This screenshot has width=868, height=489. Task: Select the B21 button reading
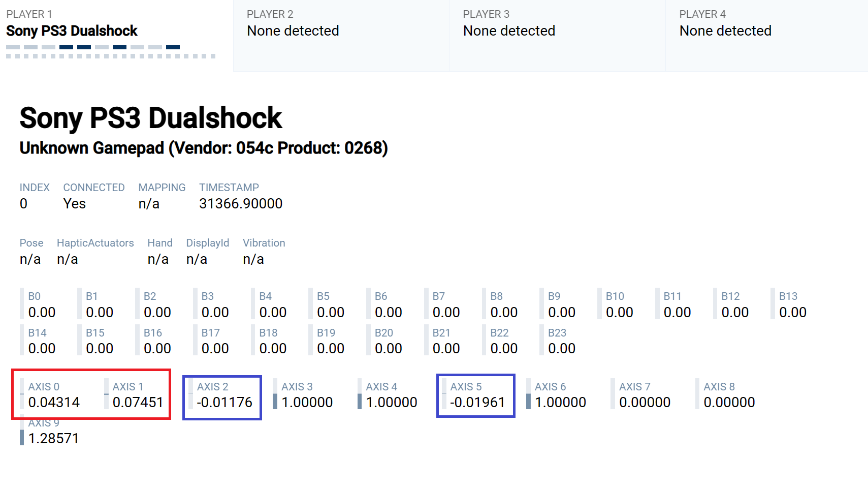click(443, 341)
